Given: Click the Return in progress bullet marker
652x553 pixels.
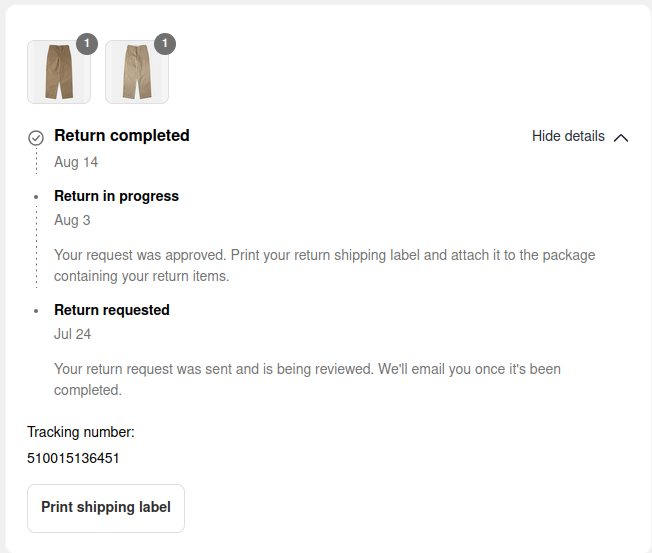Looking at the screenshot, I should pos(36,197).
